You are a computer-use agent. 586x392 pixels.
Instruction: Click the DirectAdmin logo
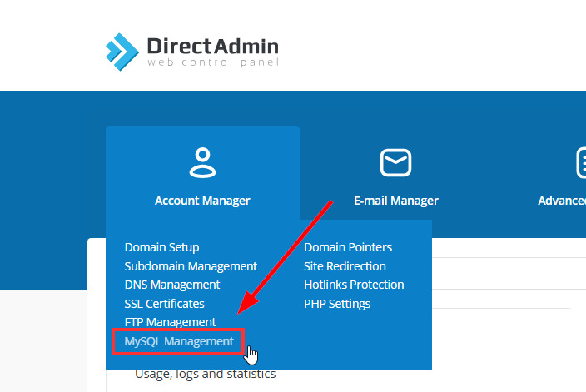point(192,52)
